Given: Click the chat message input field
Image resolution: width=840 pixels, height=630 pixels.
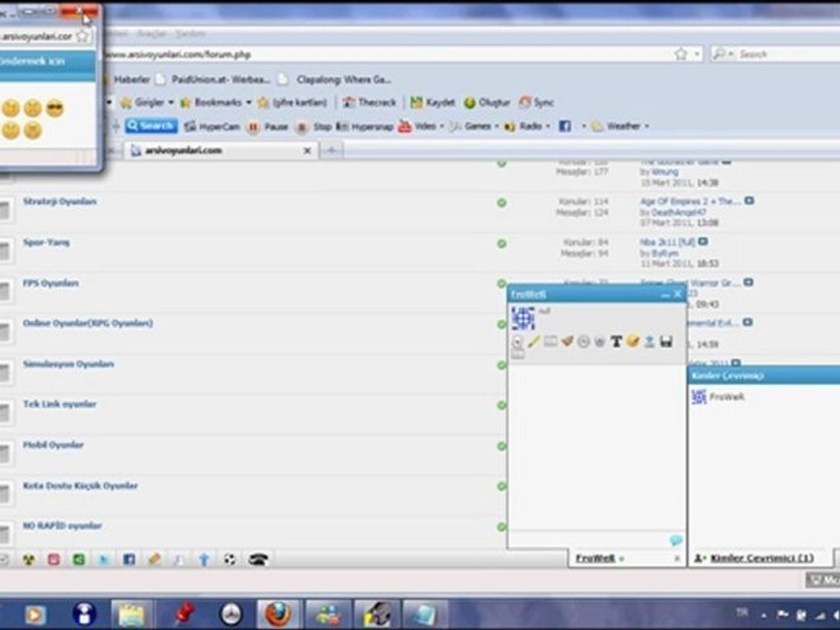Looking at the screenshot, I should pyautogui.click(x=588, y=540).
